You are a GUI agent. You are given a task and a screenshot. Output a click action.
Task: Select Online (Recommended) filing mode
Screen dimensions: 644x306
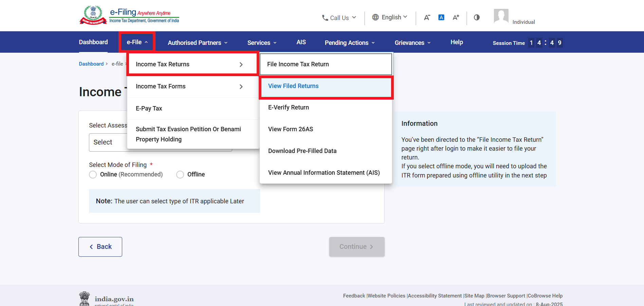93,174
